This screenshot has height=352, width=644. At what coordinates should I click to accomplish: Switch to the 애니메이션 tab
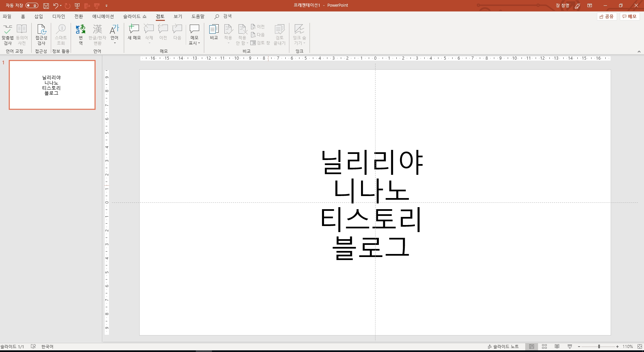[103, 17]
